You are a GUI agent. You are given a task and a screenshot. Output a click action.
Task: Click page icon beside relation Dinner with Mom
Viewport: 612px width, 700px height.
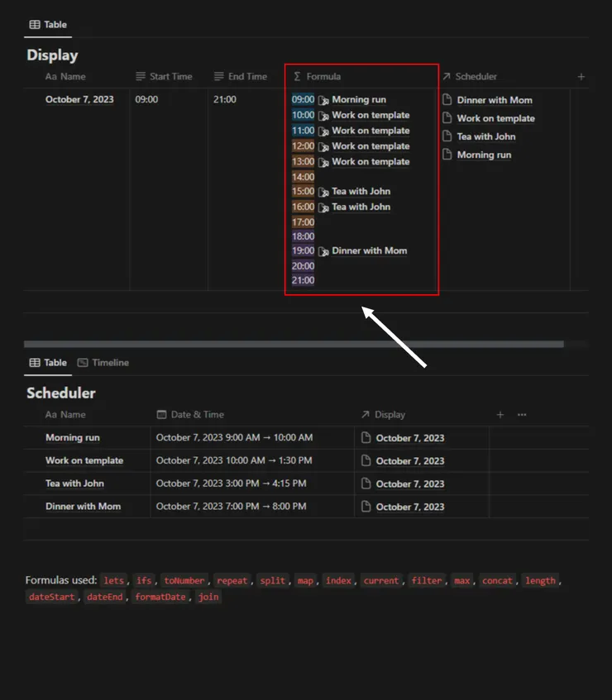coord(447,99)
